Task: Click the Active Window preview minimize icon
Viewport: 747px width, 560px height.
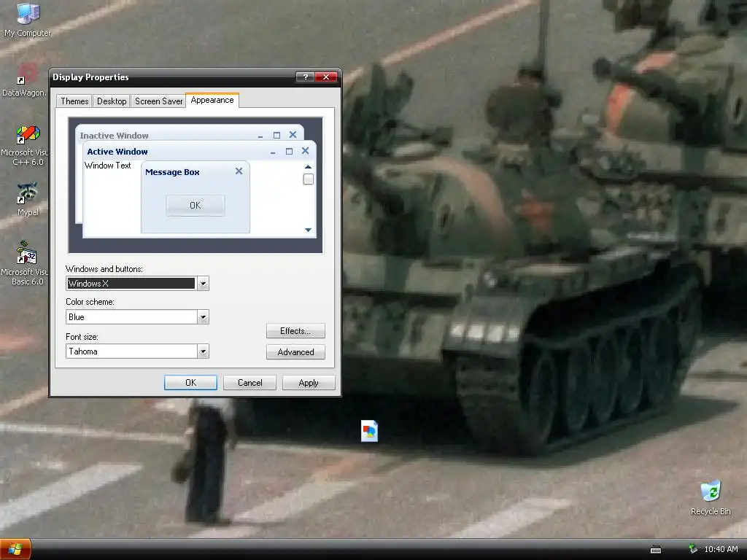Action: click(x=273, y=152)
